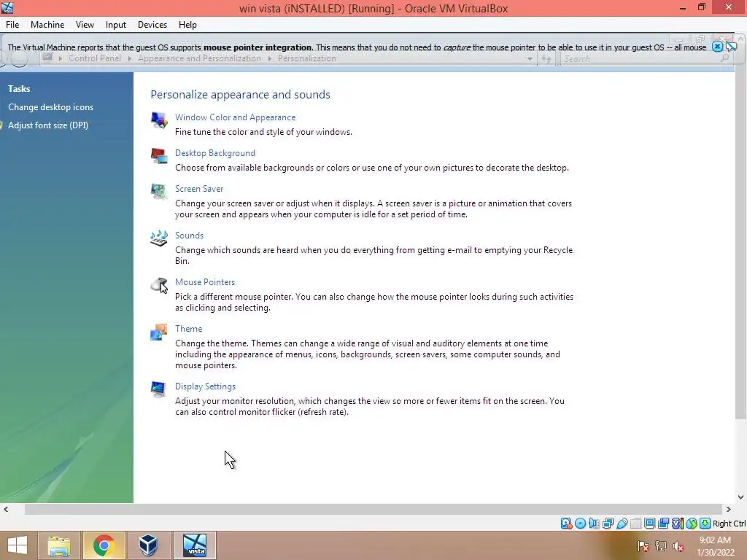Open the Mouse Pointers link
The width and height of the screenshot is (747, 560).
coord(205,282)
